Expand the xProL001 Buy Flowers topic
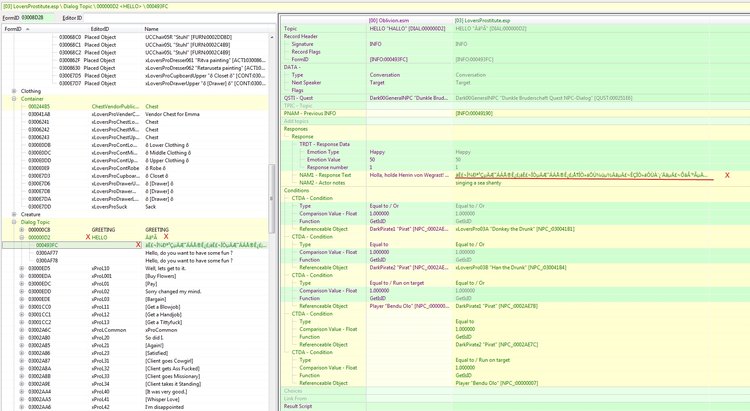 [x=22, y=276]
